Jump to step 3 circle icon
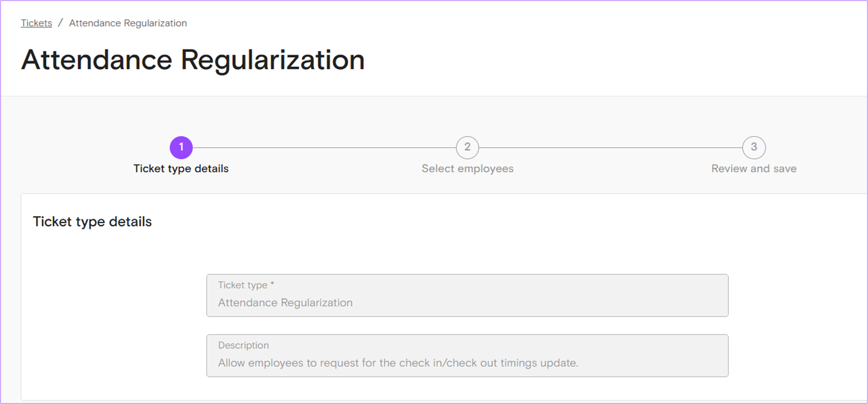 (754, 148)
